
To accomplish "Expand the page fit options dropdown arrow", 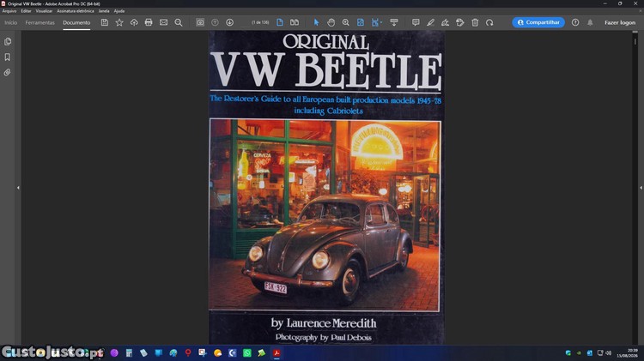I will pyautogui.click(x=381, y=22).
